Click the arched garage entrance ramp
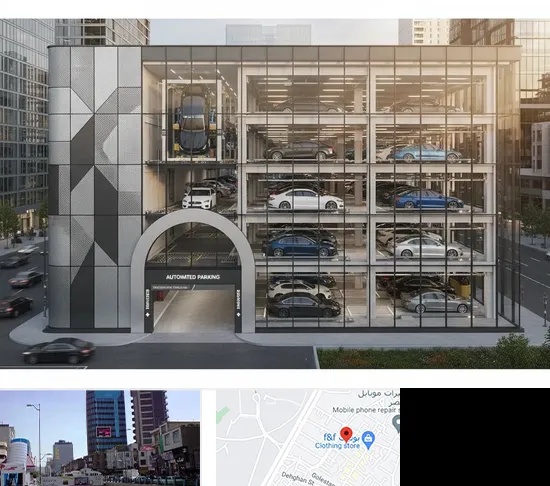 194,309
